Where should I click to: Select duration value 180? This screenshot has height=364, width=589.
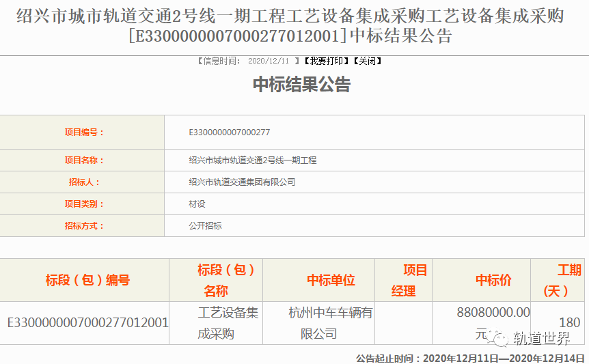coord(569,323)
